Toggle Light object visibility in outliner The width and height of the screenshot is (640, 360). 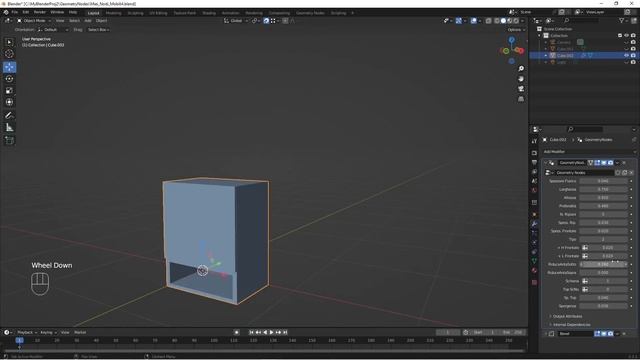point(626,62)
